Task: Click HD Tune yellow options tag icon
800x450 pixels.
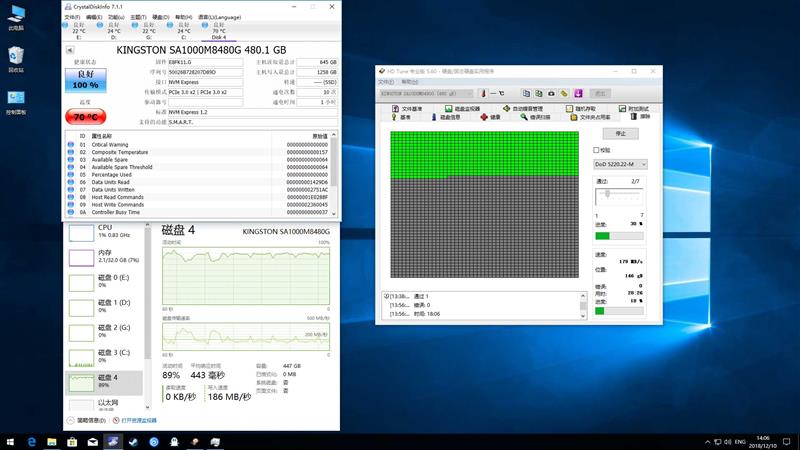Action: coord(564,93)
